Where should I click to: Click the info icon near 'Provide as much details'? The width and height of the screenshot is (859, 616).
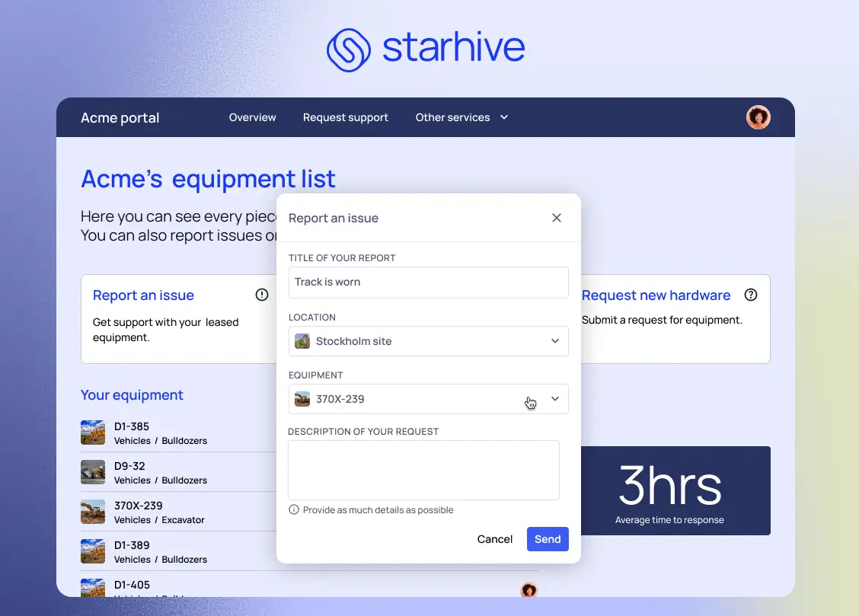(x=293, y=509)
